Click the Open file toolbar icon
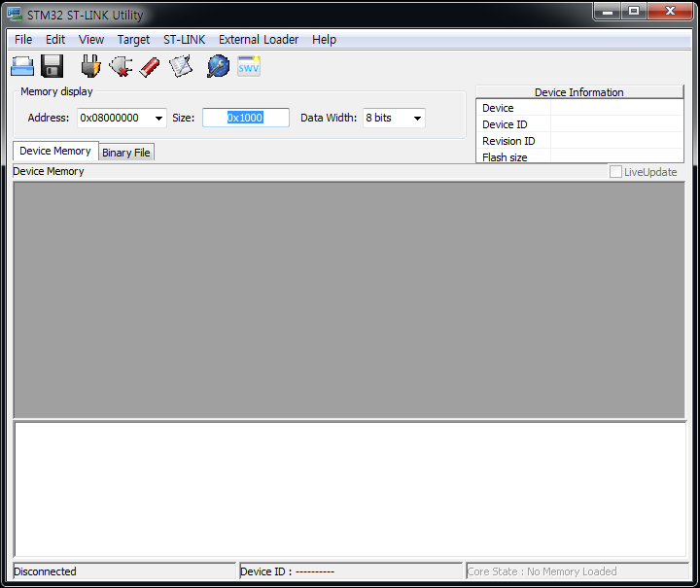Image resolution: width=700 pixels, height=588 pixels. tap(22, 66)
